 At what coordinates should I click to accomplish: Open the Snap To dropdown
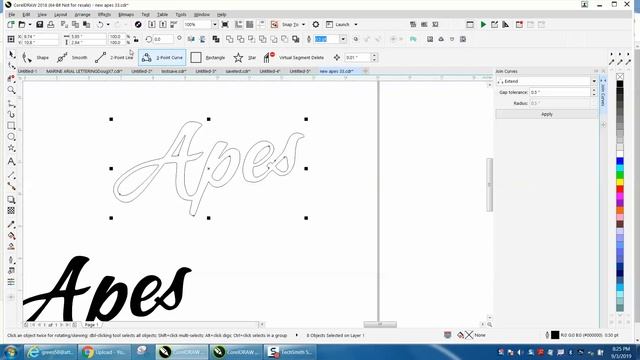point(303,24)
